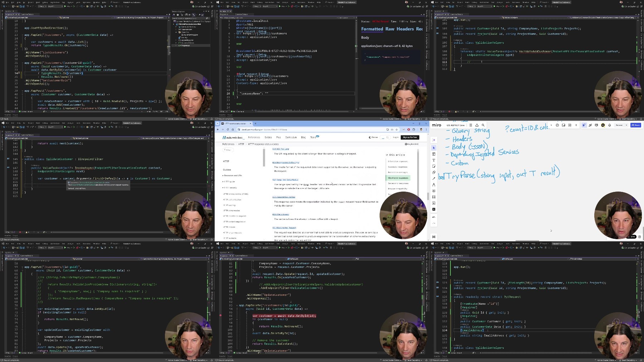Open Debug configuration dropdown in http-file window
644x362 pixels.
(257, 6)
